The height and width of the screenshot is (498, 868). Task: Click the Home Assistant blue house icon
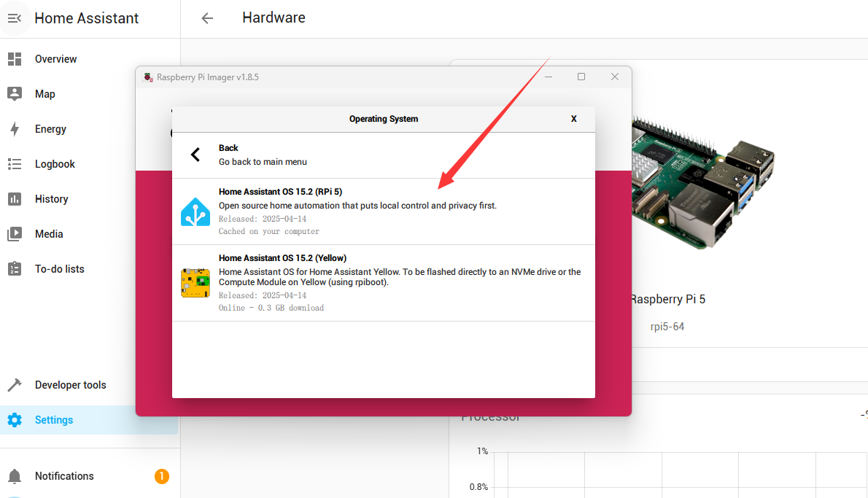(x=195, y=211)
